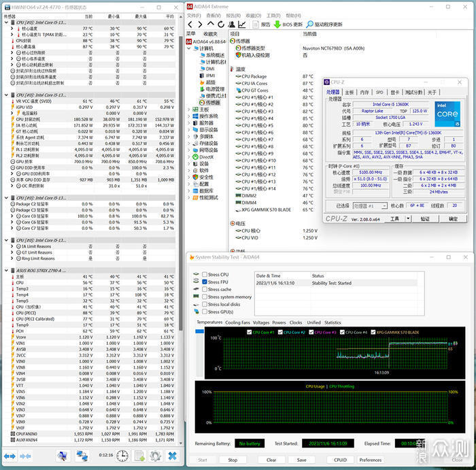Image resolution: width=476 pixels, height=470 pixels.
Task: Switch to CPU-Z SPD tab
Action: (x=379, y=93)
